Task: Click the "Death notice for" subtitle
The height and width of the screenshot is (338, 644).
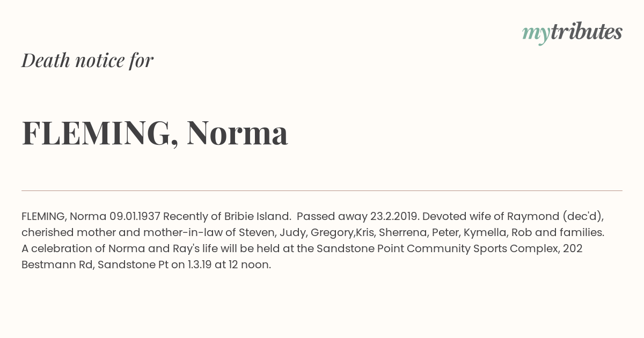Action: 87,60
